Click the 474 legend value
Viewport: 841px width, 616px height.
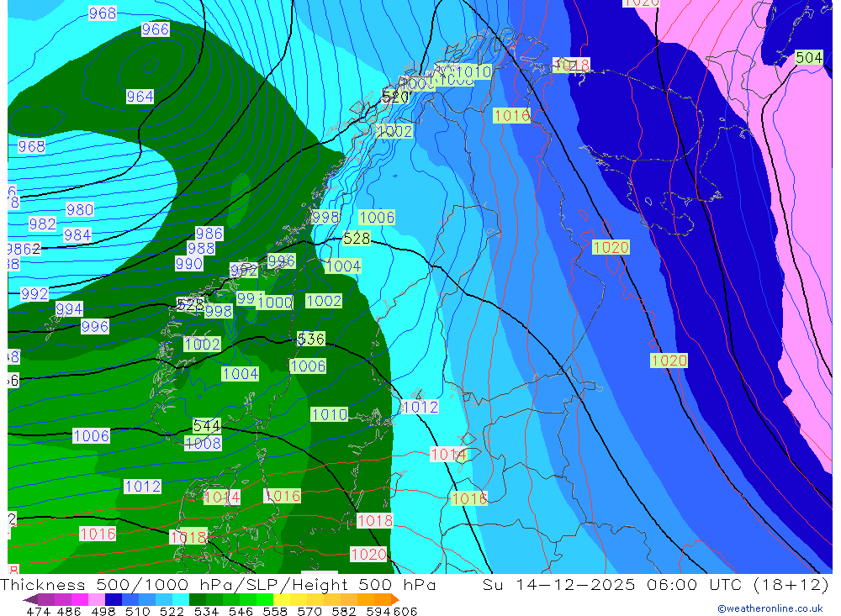[x=38, y=612]
